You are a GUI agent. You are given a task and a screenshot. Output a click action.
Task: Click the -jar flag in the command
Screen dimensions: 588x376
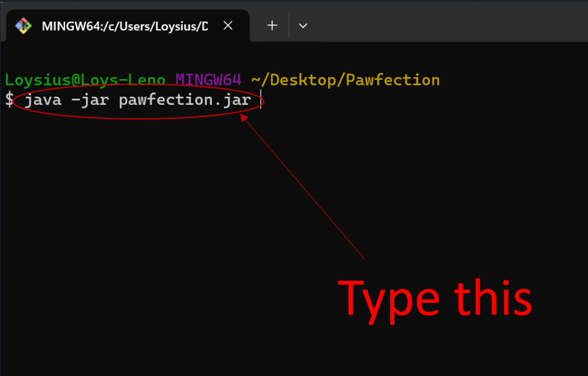pos(90,100)
